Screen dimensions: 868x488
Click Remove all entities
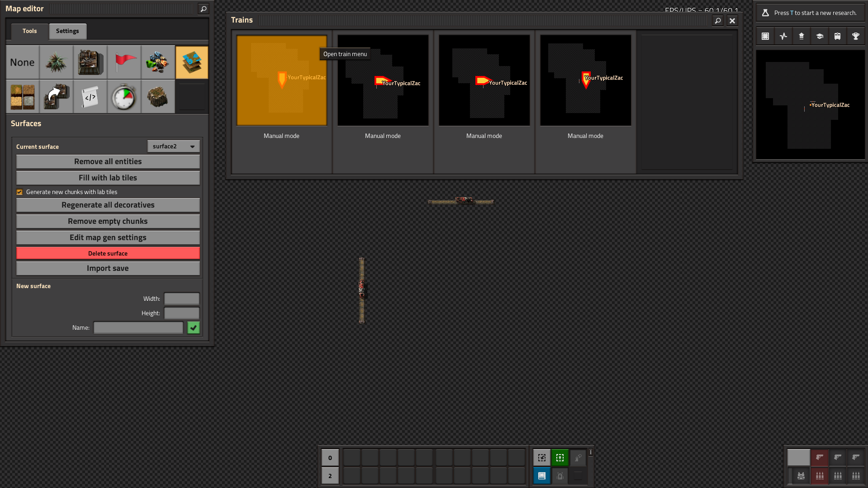[x=108, y=161]
